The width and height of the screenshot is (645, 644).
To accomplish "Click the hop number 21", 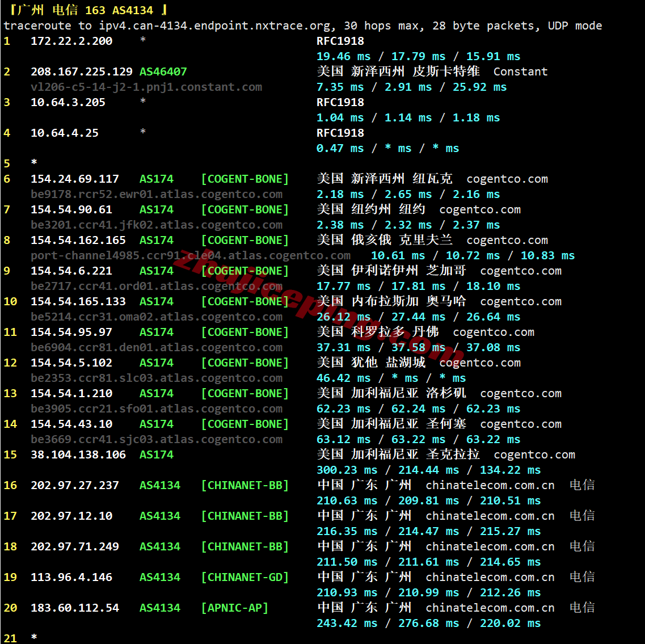I will 10,638.
